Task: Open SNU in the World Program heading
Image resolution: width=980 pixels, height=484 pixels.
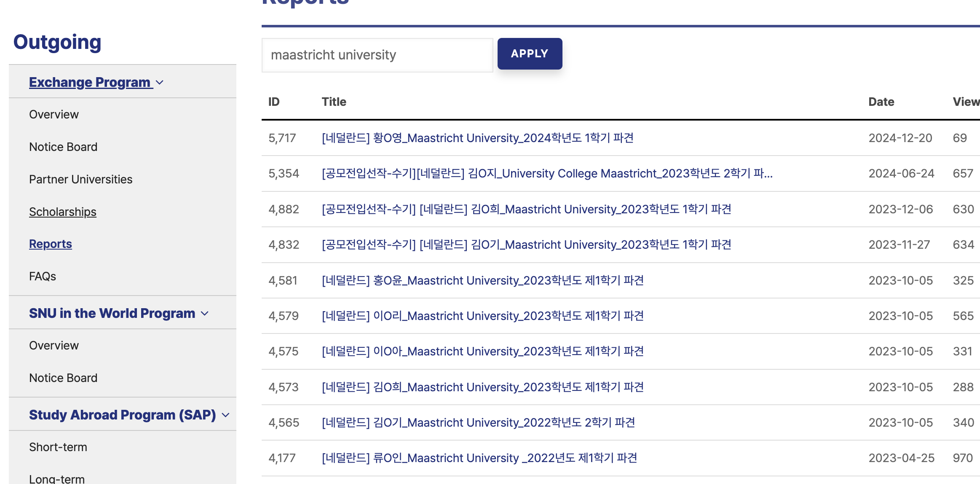Action: pyautogui.click(x=112, y=313)
